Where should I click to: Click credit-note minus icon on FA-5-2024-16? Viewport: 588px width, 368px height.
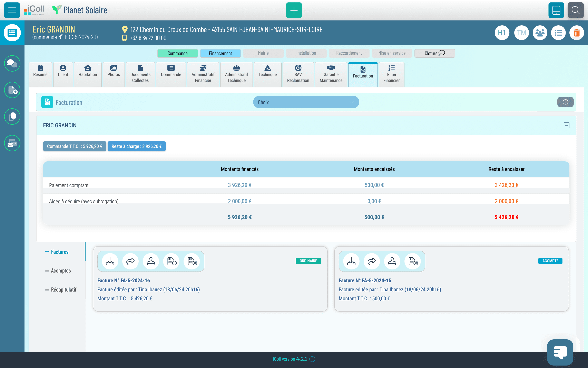tap(171, 261)
